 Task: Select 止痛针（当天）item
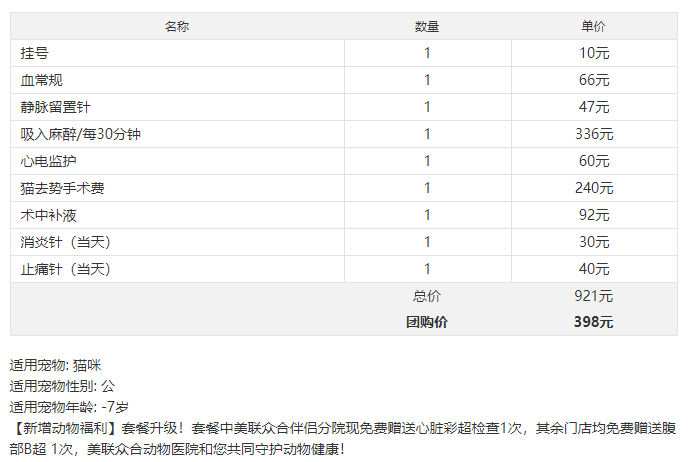point(65,269)
